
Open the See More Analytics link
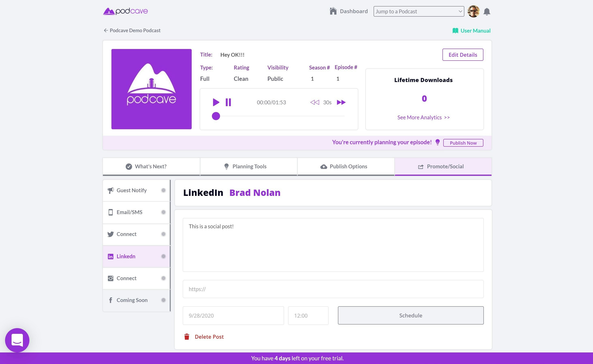(x=423, y=117)
